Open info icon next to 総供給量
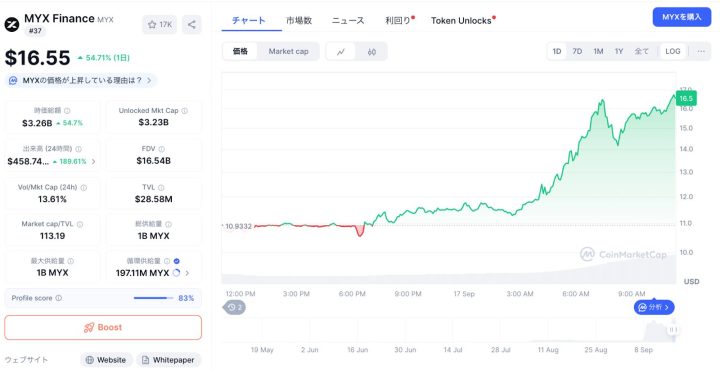720x370 pixels. 169,224
